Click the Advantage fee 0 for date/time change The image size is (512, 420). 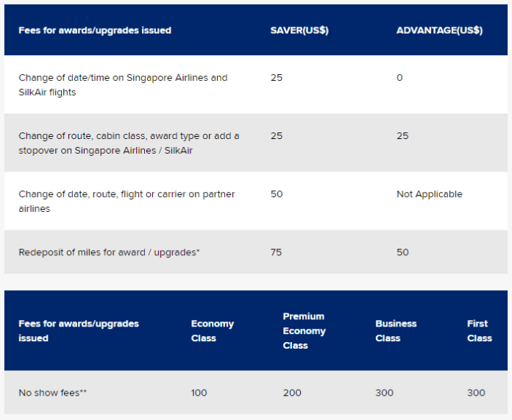[x=399, y=78]
